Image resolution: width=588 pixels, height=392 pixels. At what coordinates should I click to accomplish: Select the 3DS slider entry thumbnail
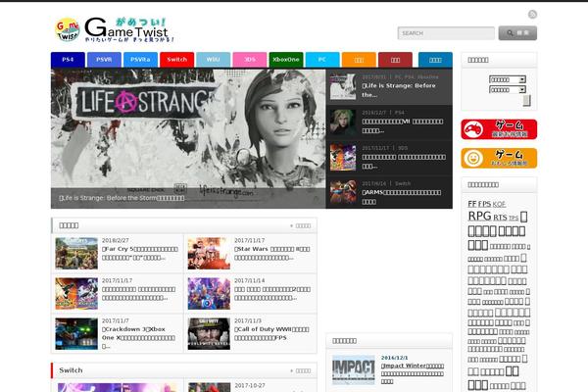(x=343, y=158)
